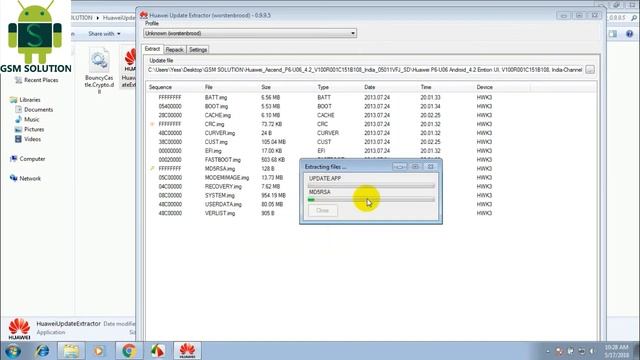Viewport: 640px width, 360px height.
Task: Click the Type column header
Action: point(323,87)
